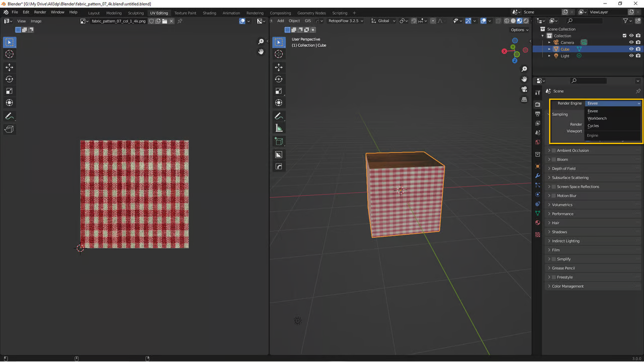Toggle the Collection exclude checkbox
This screenshot has height=362, width=644.
tap(624, 36)
